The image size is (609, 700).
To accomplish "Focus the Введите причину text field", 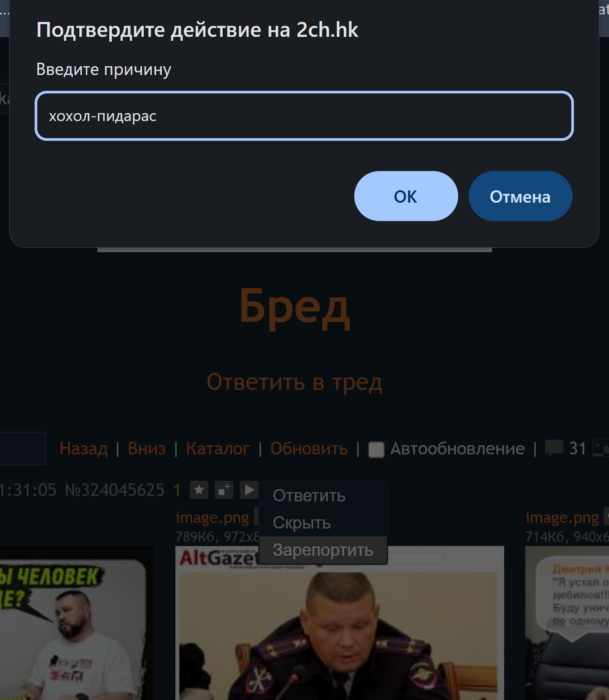I will (x=304, y=116).
